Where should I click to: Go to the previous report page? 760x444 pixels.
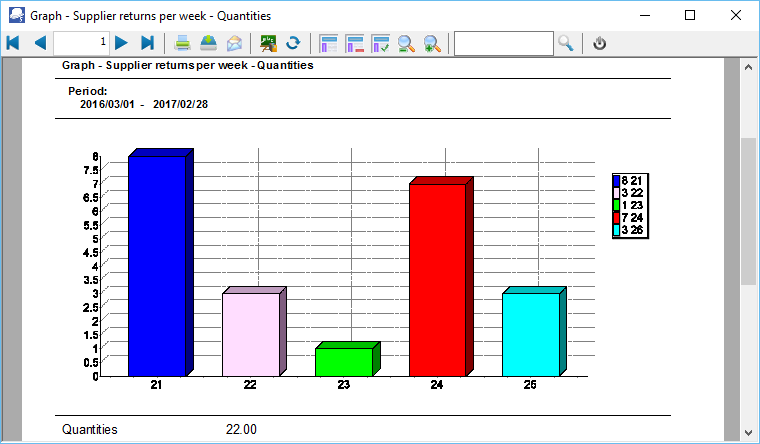[40, 43]
